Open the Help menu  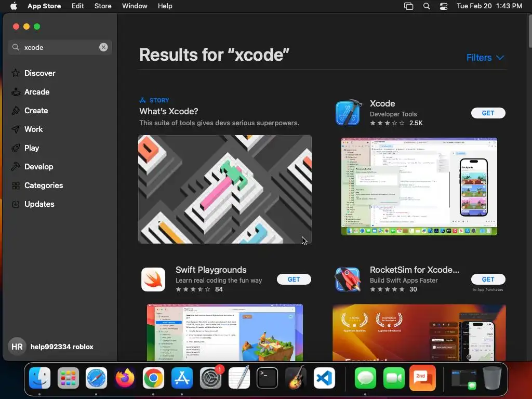coord(165,6)
